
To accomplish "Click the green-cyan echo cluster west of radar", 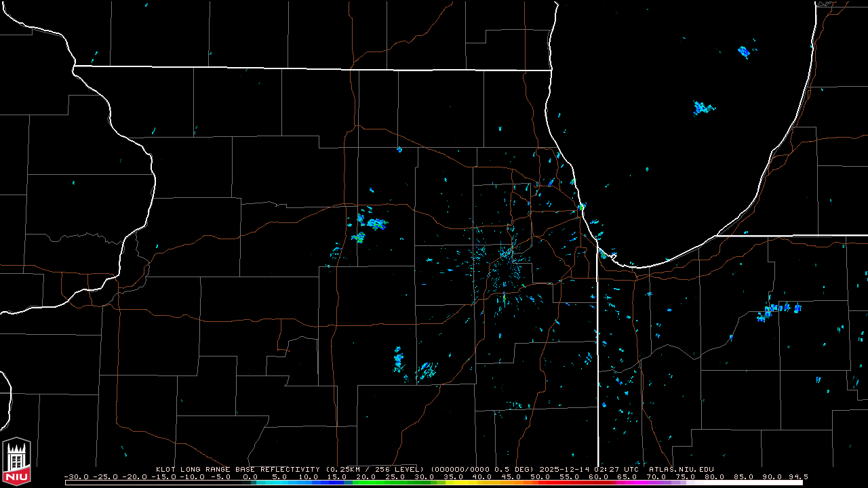I will click(373, 223).
